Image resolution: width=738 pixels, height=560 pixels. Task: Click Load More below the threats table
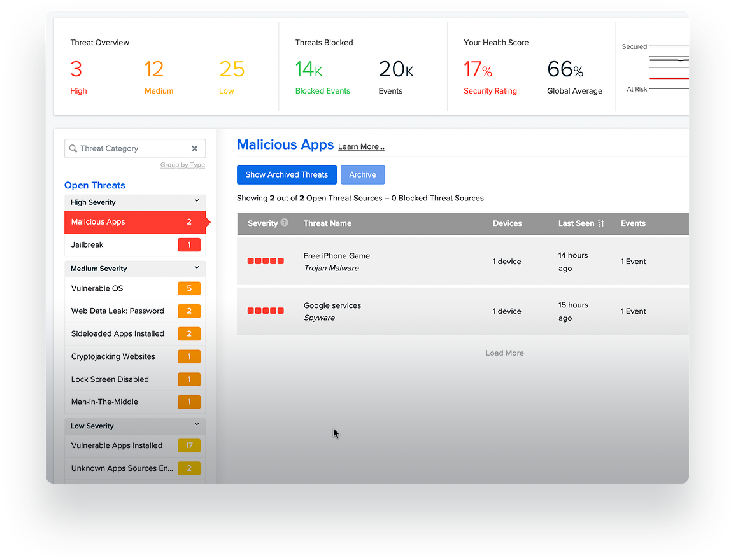point(504,353)
